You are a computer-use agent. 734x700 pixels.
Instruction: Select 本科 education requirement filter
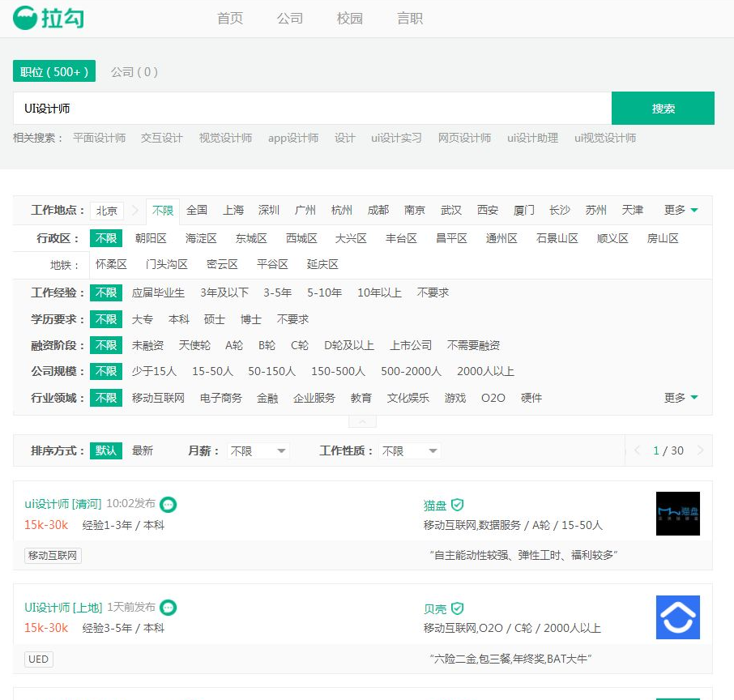click(178, 319)
